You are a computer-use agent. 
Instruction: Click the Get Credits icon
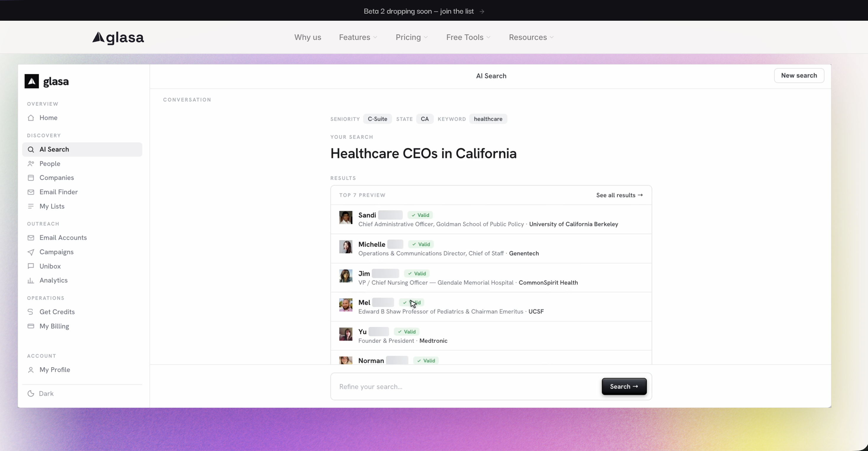point(31,312)
